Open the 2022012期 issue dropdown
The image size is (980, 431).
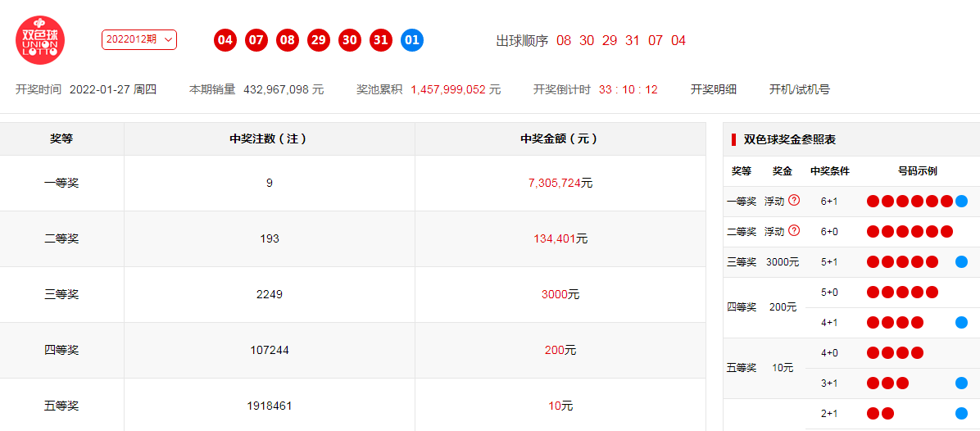[x=138, y=39]
